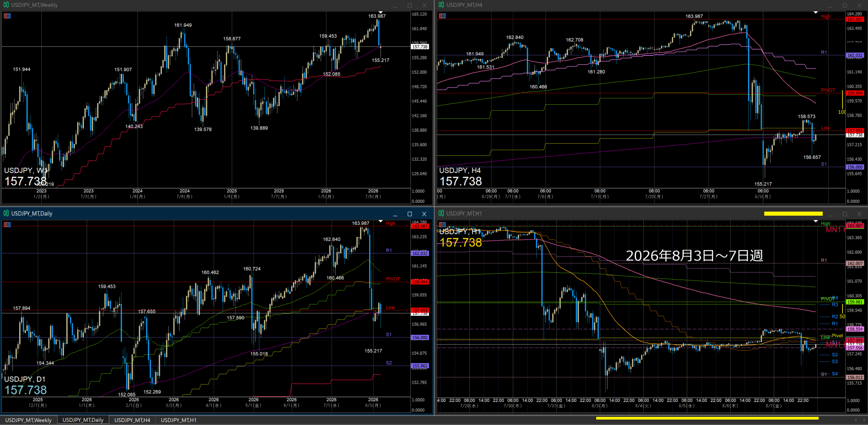Click the candlestick icon in the USDJPY_MT,H4 title bar
This screenshot has height=425, width=868.
[441, 5]
